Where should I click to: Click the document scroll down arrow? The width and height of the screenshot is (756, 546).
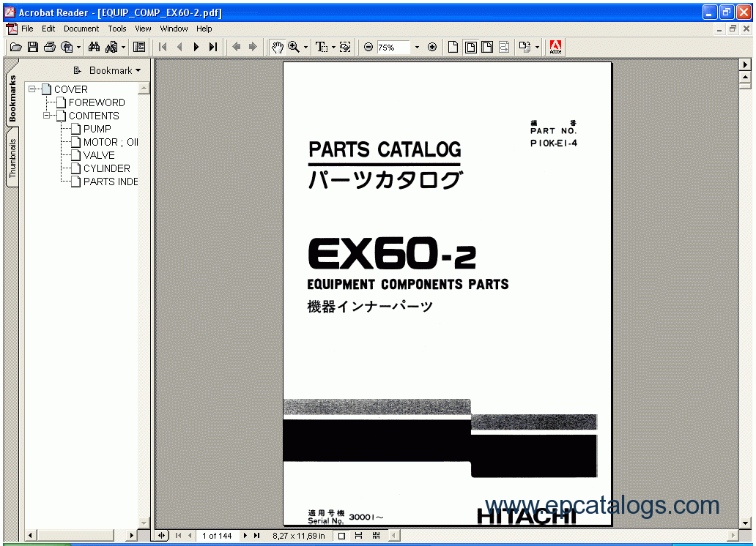[x=746, y=523]
